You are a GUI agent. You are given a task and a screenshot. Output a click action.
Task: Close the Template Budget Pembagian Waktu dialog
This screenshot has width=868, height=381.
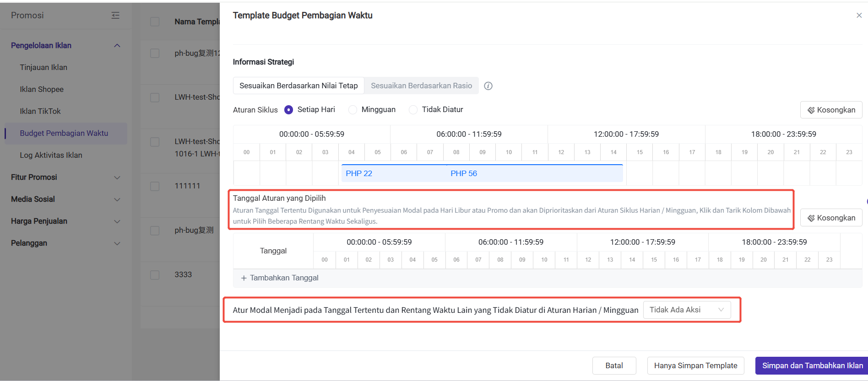[x=859, y=16]
